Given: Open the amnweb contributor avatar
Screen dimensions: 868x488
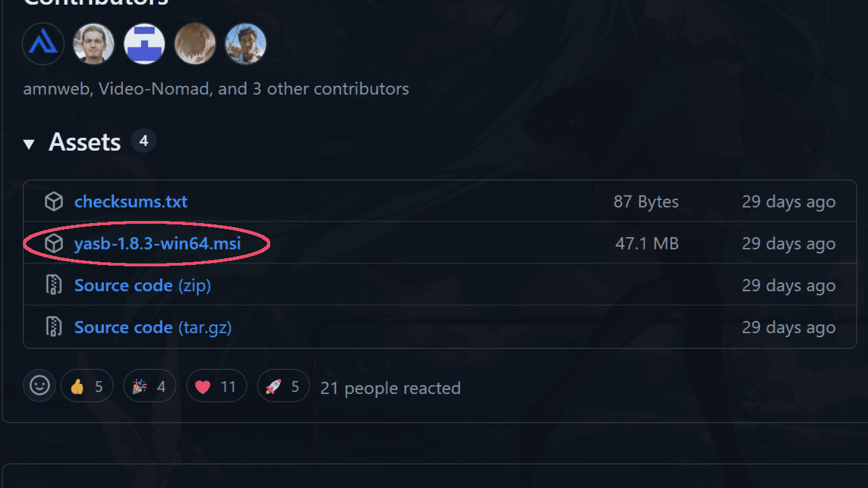Looking at the screenshot, I should click(x=43, y=44).
